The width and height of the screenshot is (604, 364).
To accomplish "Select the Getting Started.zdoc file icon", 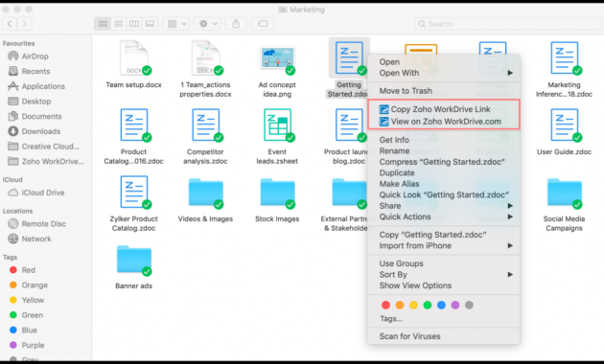I will pyautogui.click(x=349, y=58).
